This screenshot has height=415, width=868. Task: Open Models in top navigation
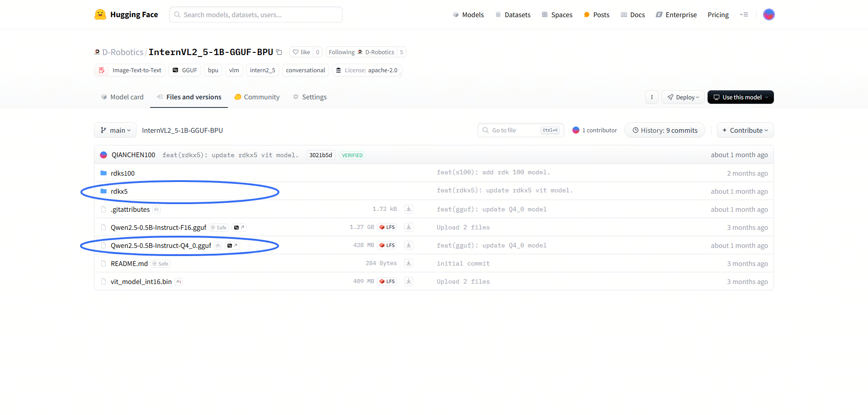[468, 15]
